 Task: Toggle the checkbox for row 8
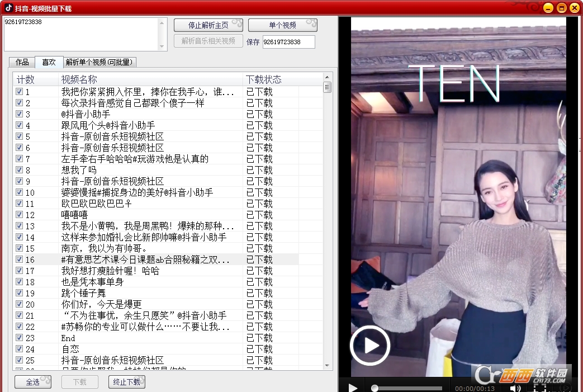pos(20,169)
